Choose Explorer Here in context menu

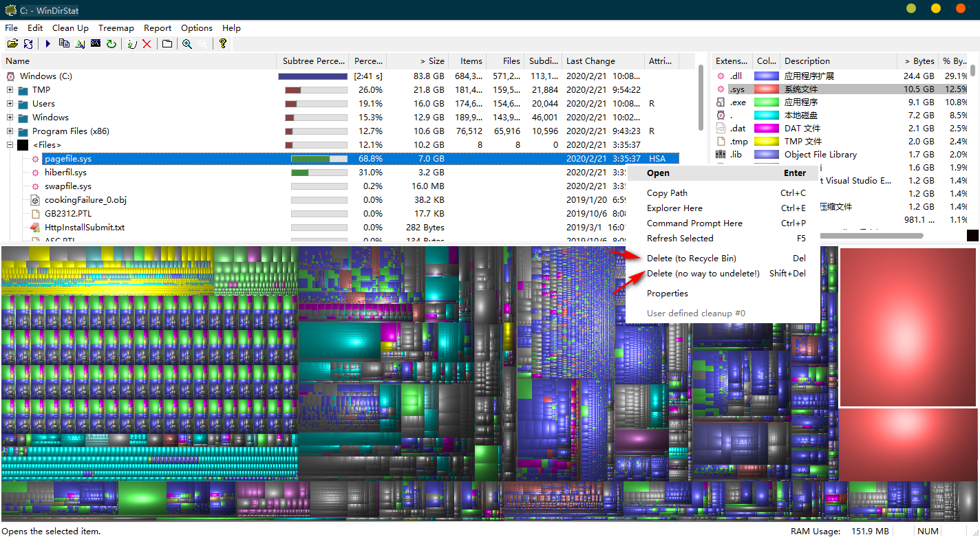(x=723, y=208)
